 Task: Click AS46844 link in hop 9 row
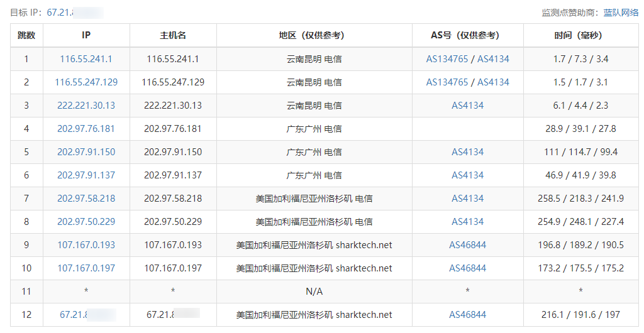[x=467, y=245]
